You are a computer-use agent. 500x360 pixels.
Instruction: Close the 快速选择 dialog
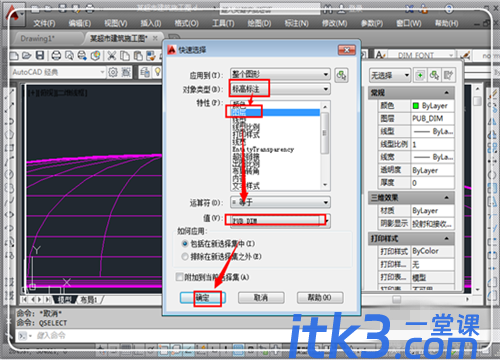coord(347,50)
